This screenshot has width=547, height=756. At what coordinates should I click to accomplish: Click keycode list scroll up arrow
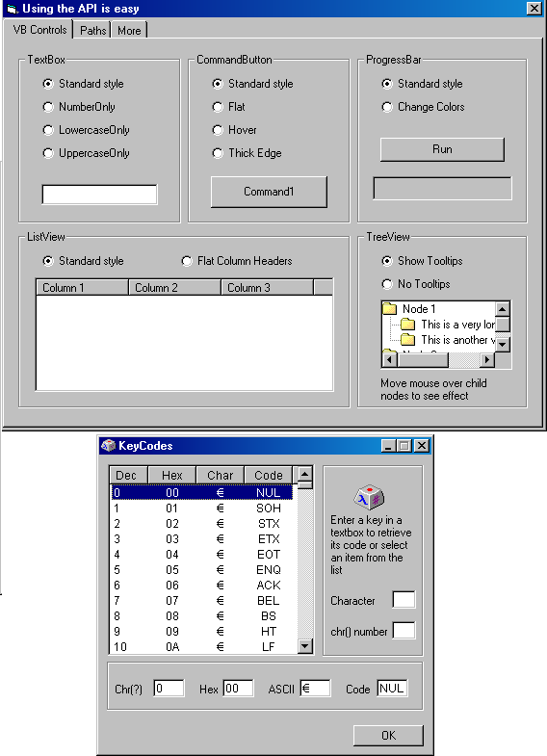click(x=305, y=474)
